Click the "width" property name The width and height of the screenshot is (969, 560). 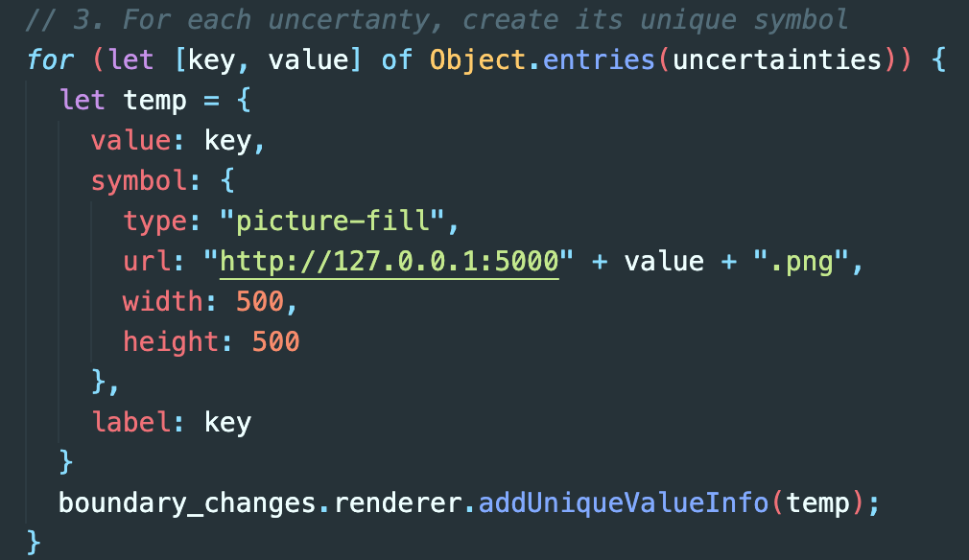click(x=162, y=302)
